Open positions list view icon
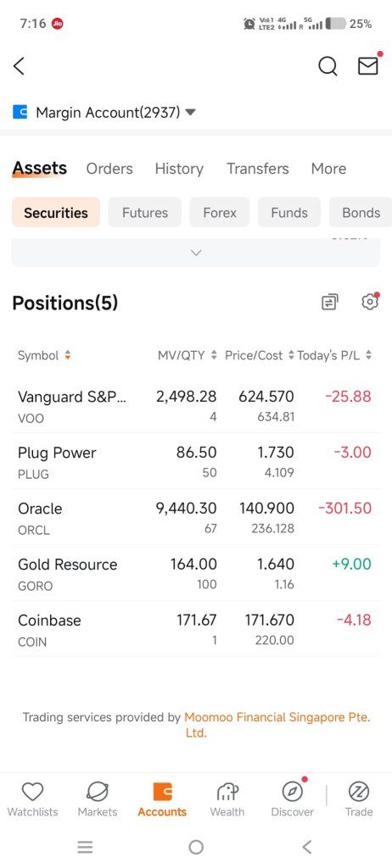The image size is (392, 868). (x=330, y=303)
